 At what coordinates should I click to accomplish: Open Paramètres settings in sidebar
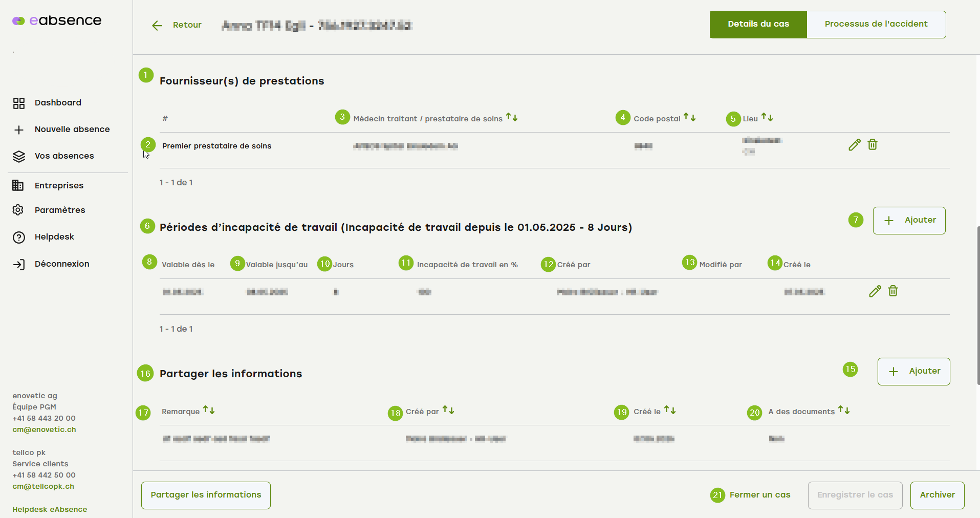(x=59, y=210)
